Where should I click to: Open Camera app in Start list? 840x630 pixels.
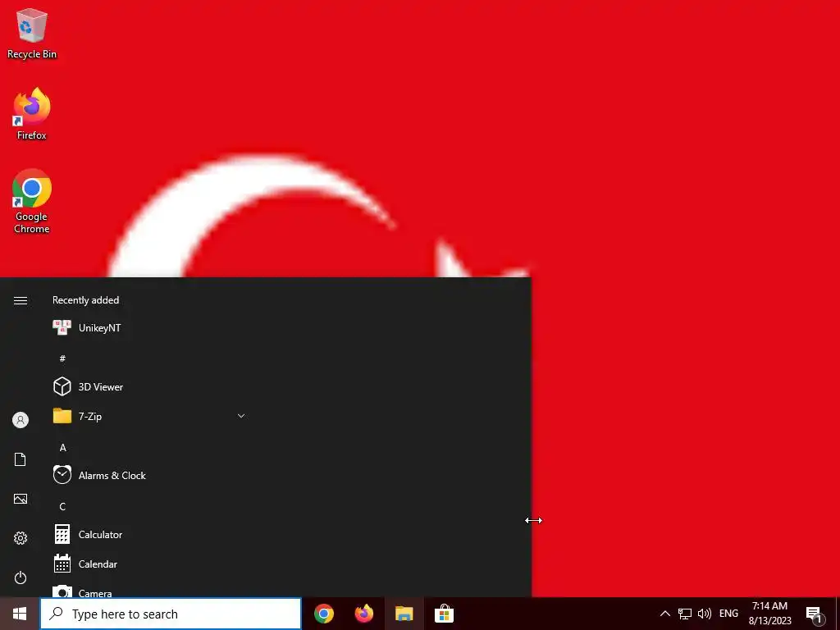[x=150, y=589]
